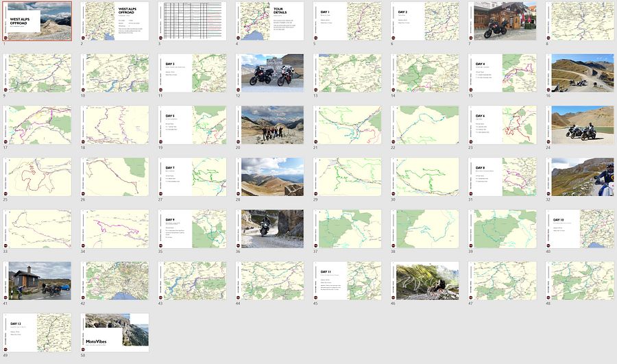The height and width of the screenshot is (364, 617).
Task: Select slide 16 winding mountain road photo
Action: coord(580,73)
